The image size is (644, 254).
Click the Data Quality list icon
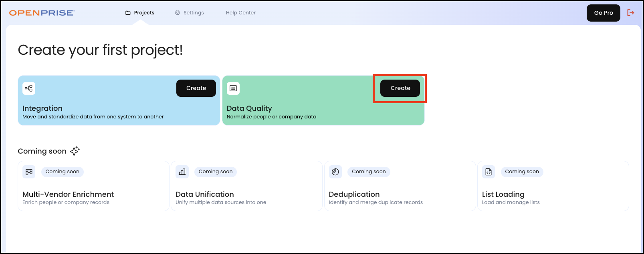coord(233,88)
